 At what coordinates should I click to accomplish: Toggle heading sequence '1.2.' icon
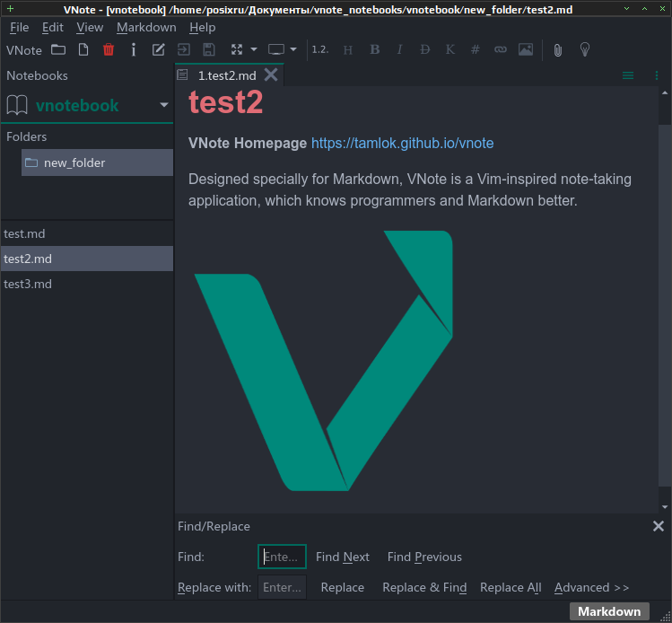pos(320,49)
